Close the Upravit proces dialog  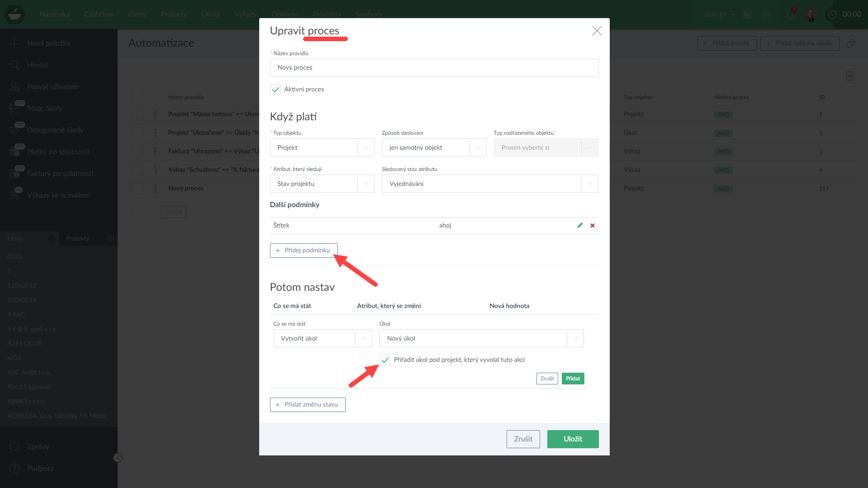(597, 31)
